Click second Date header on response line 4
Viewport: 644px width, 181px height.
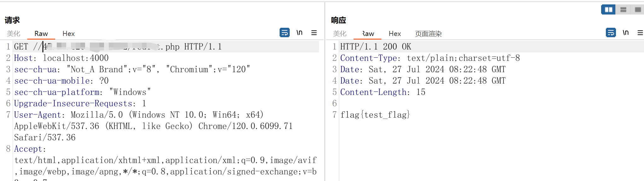click(423, 81)
